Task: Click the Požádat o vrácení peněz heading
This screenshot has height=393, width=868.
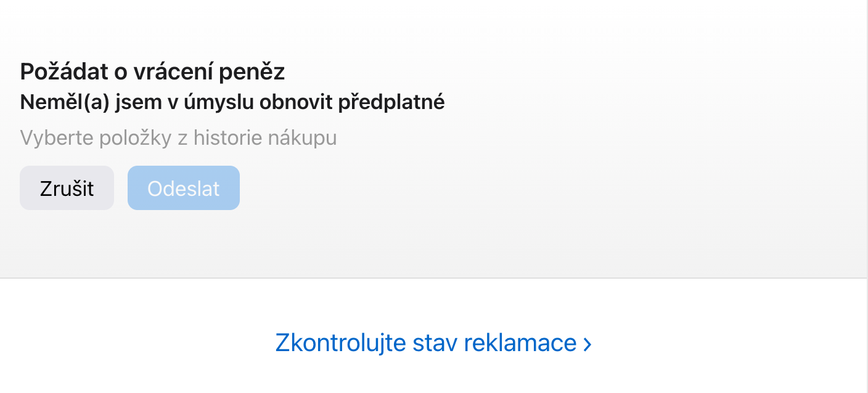Action: (152, 72)
